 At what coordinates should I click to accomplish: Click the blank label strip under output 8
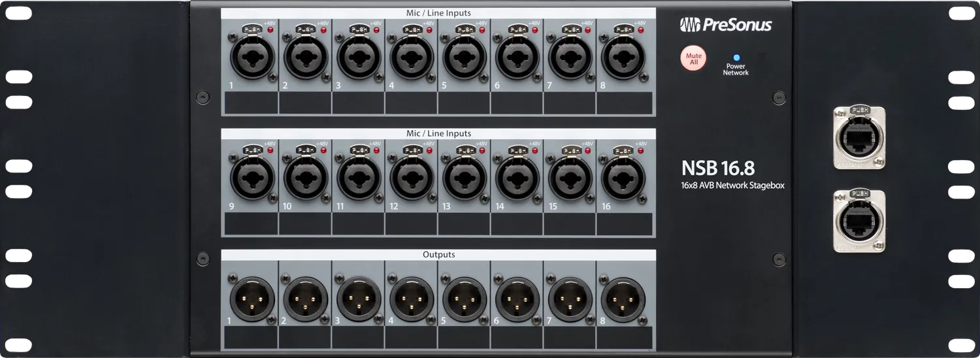pyautogui.click(x=625, y=338)
